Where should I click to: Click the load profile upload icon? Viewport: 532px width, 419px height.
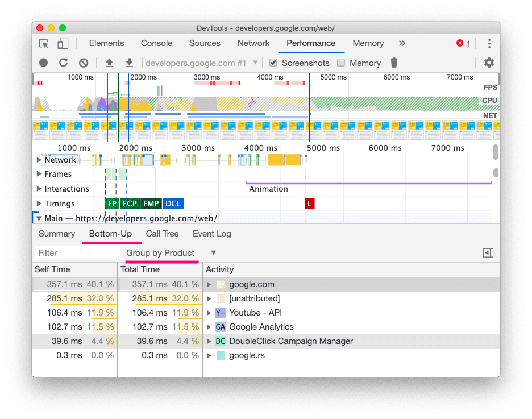coord(109,63)
